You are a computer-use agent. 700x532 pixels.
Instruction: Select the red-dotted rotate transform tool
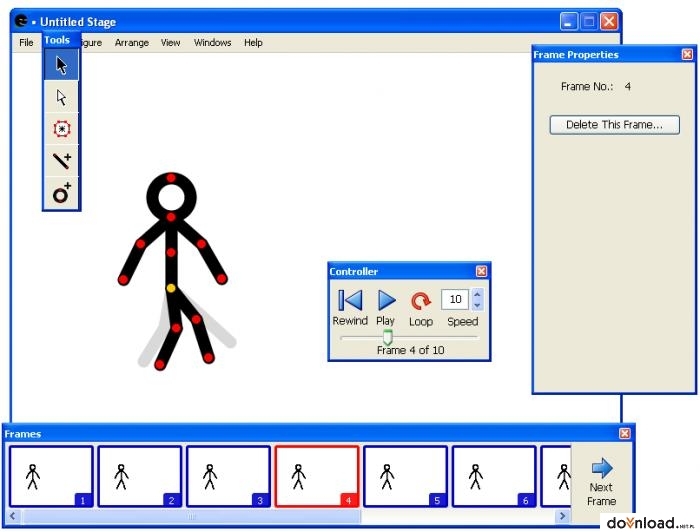(x=62, y=129)
